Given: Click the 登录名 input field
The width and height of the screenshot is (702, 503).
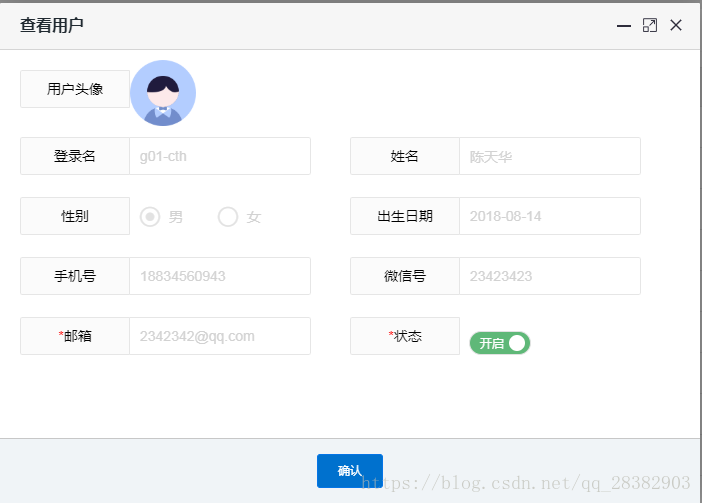Looking at the screenshot, I should pyautogui.click(x=220, y=156).
